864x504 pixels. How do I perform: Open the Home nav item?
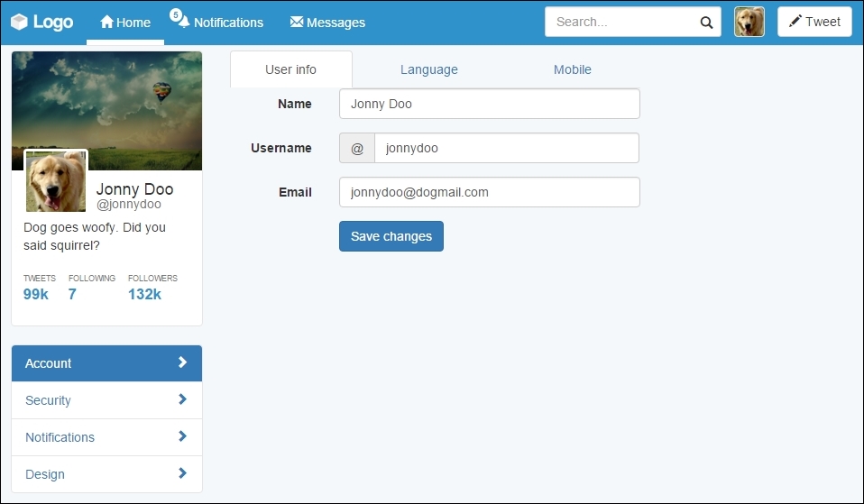pos(125,23)
